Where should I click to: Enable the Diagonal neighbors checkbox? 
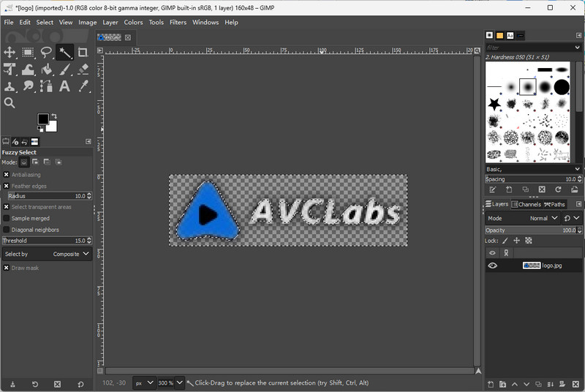tap(7, 230)
